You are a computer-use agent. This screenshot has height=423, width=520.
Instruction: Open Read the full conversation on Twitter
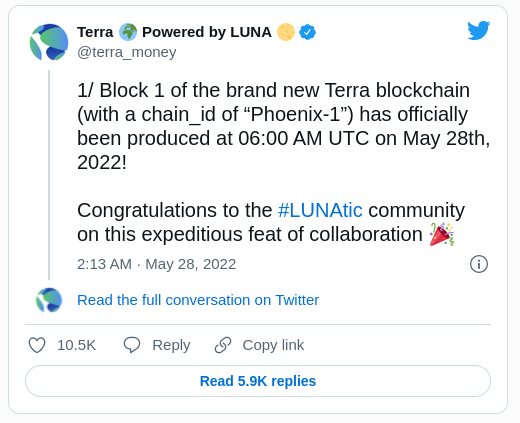pos(198,300)
